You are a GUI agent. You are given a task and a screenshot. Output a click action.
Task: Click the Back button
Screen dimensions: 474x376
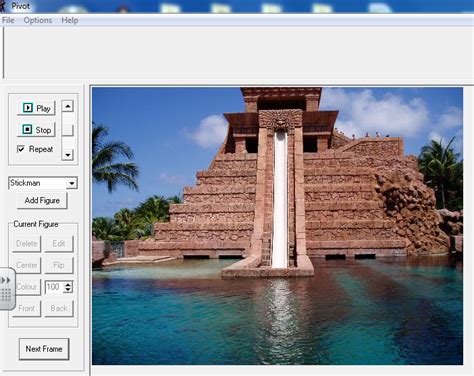59,309
